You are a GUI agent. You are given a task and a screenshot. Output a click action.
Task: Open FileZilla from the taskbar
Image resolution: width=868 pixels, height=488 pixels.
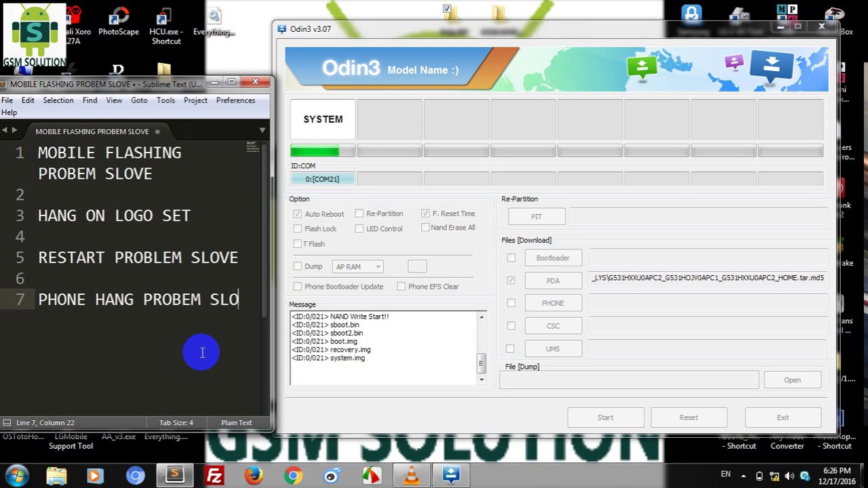click(x=214, y=476)
